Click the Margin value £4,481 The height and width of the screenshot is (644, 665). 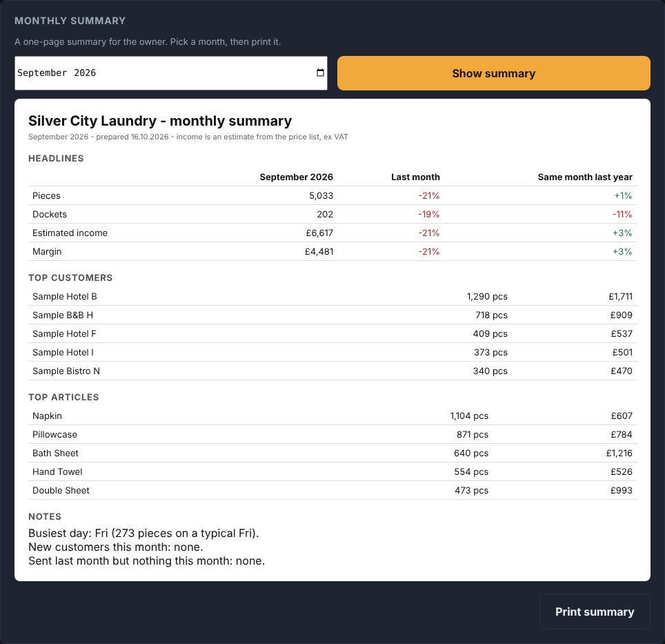coord(319,251)
